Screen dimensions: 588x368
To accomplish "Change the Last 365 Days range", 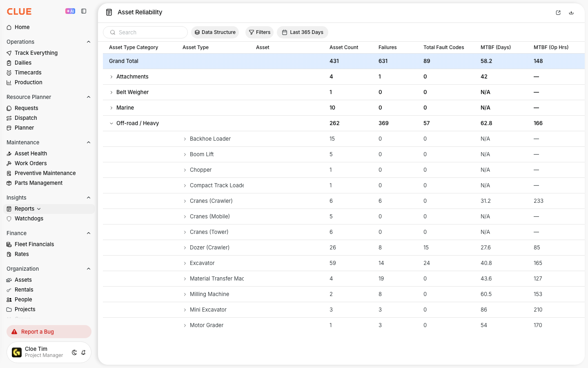I will coord(303,32).
